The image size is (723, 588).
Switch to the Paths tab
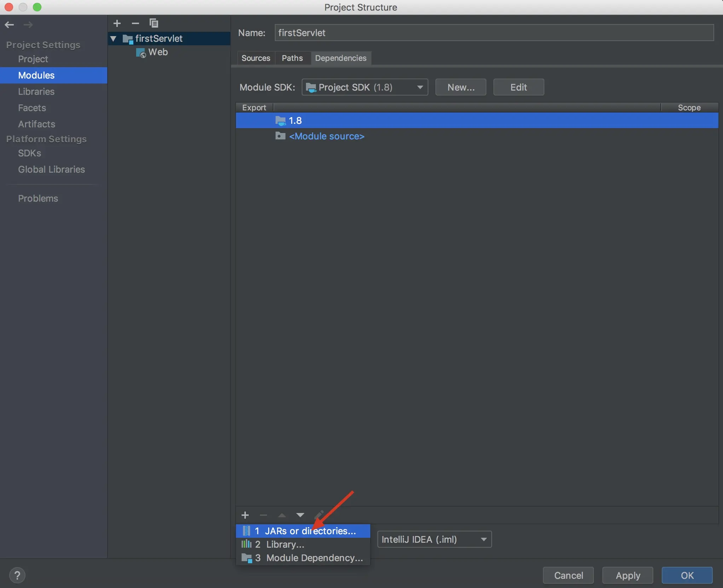292,58
